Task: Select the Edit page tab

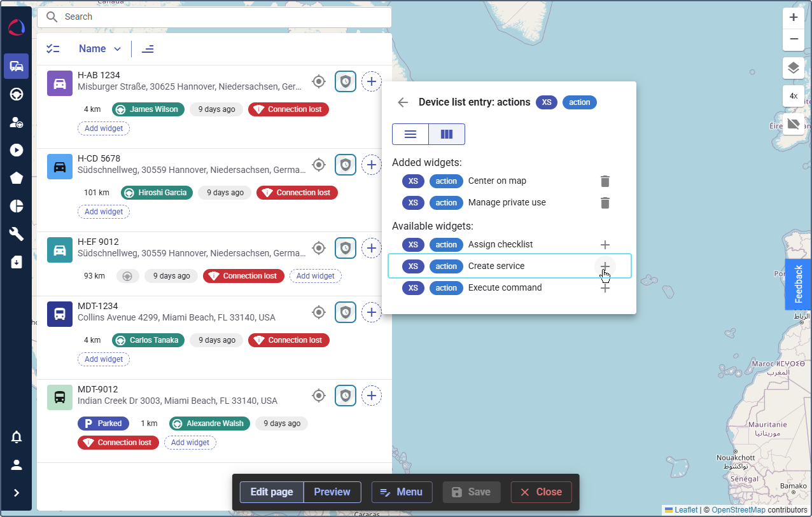Action: pos(272,492)
